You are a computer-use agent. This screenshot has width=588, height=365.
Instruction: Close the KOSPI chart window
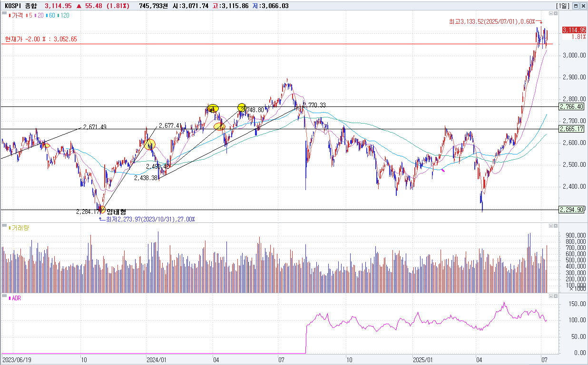point(583,6)
